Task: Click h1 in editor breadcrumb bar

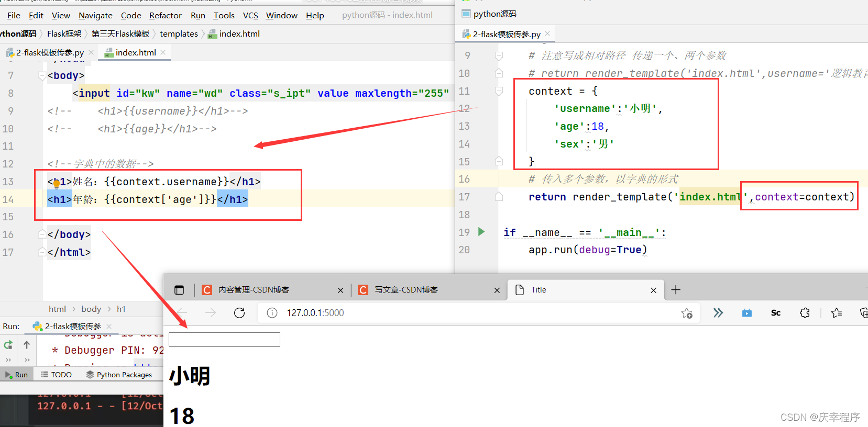Action: click(121, 309)
